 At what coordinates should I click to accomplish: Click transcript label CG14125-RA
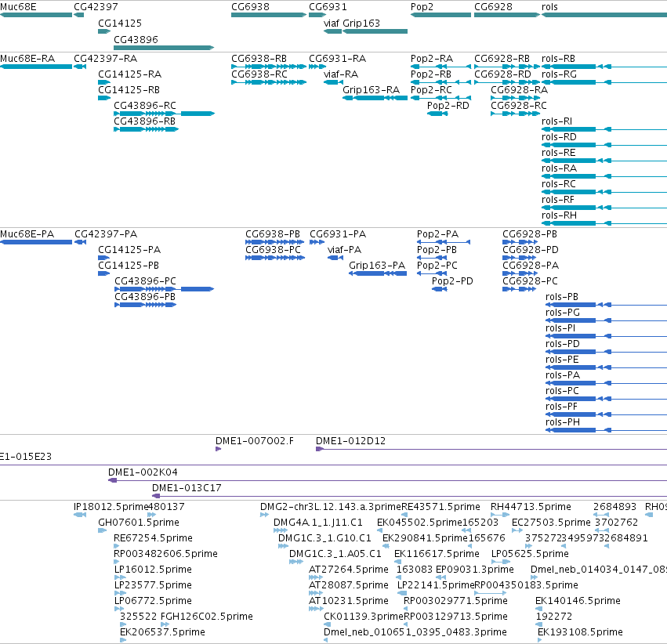point(130,74)
